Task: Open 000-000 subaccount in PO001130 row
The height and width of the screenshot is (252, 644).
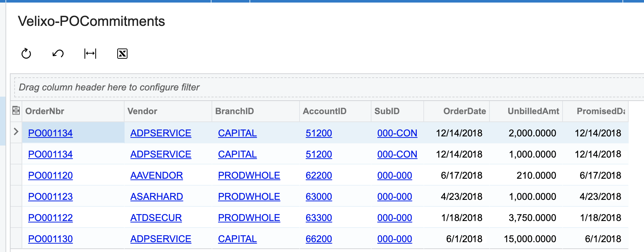Action: 395,239
